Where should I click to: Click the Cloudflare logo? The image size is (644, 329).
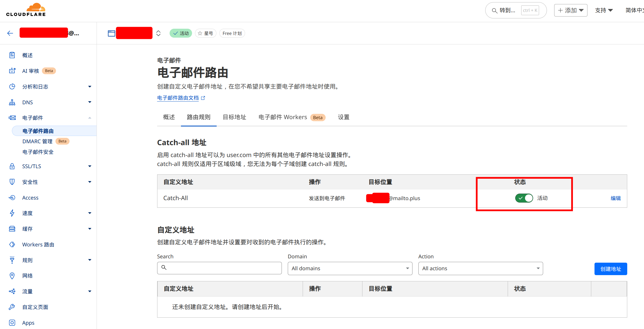tap(26, 10)
